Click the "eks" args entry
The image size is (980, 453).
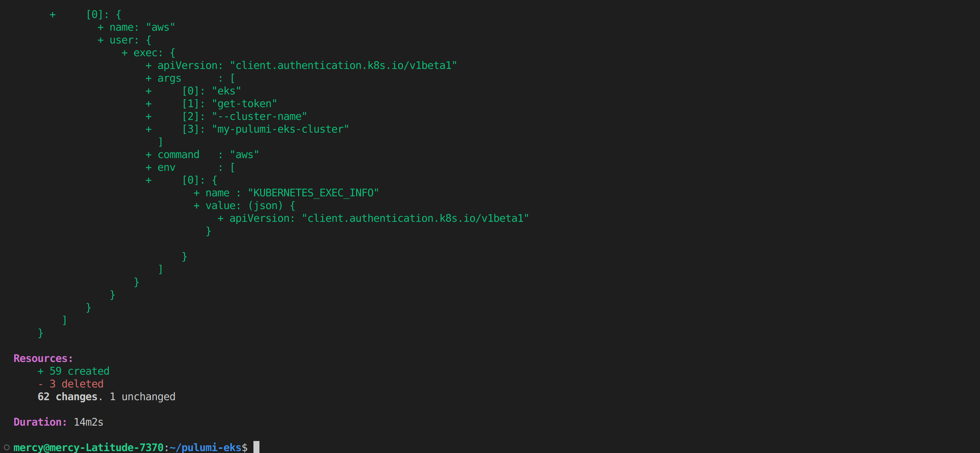click(226, 91)
